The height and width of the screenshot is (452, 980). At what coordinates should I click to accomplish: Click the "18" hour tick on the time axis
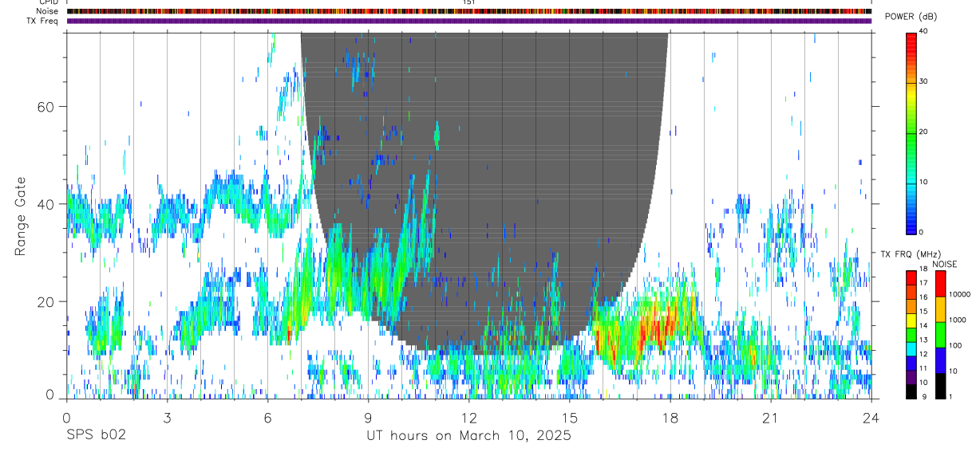click(x=670, y=417)
